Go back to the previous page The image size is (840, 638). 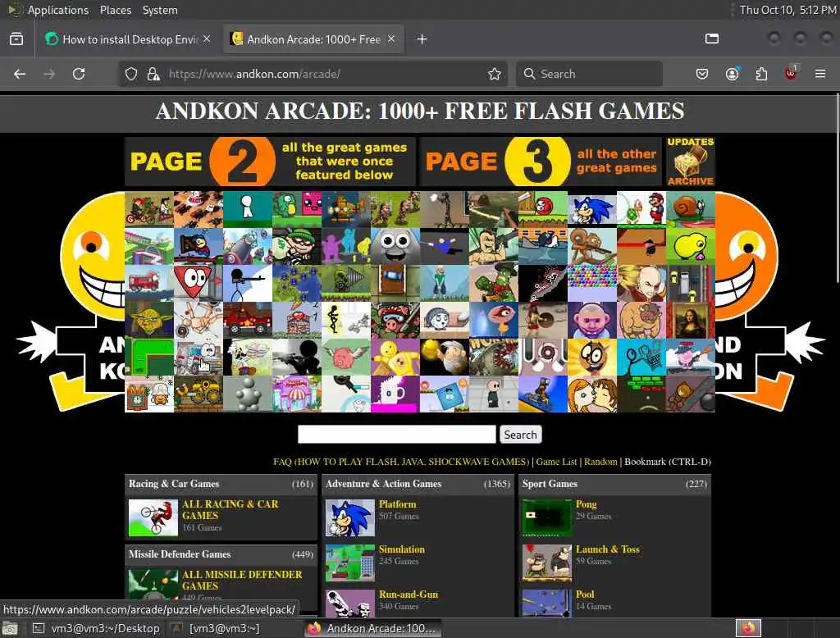[x=20, y=74]
